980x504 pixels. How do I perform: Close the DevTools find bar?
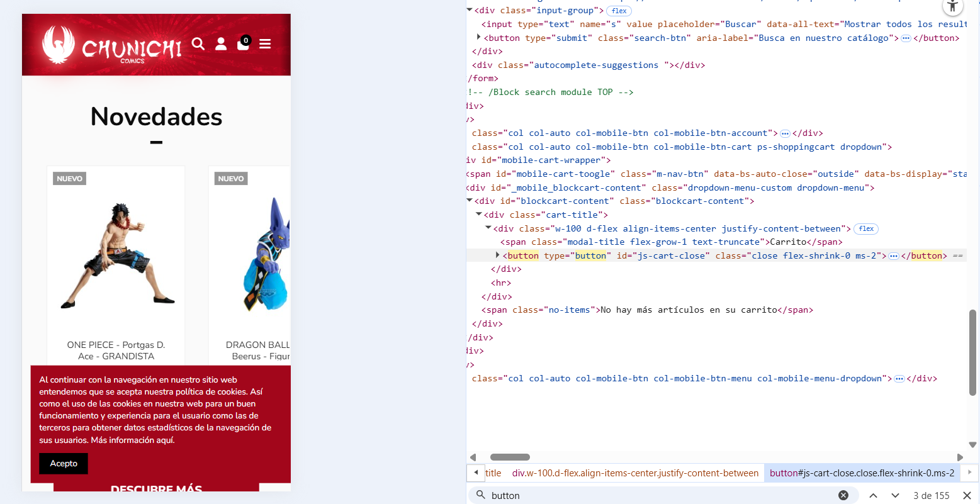tap(967, 495)
